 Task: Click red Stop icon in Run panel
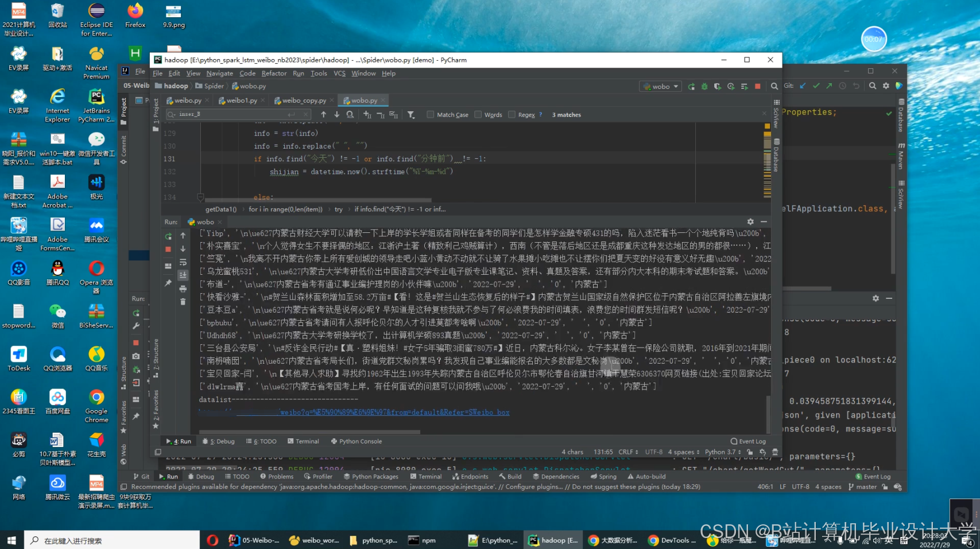click(168, 250)
